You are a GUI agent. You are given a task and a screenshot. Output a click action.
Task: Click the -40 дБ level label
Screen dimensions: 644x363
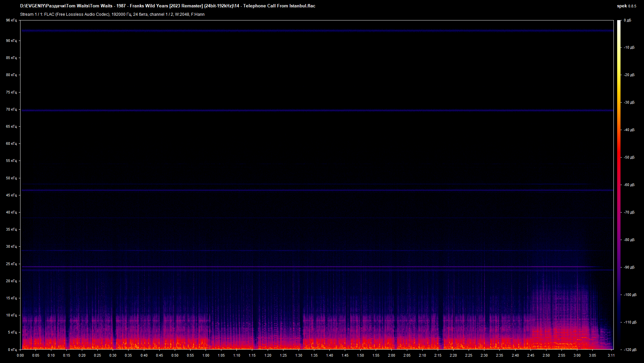(x=629, y=130)
